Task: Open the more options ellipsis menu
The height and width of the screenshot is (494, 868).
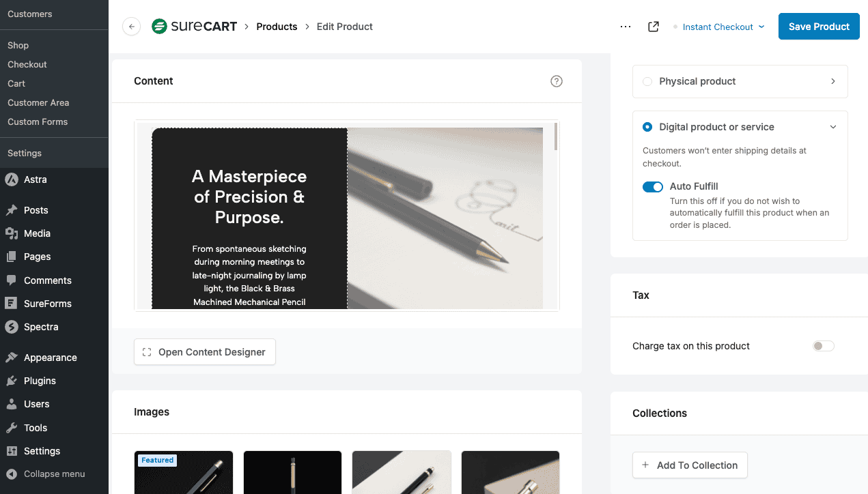Action: click(626, 26)
